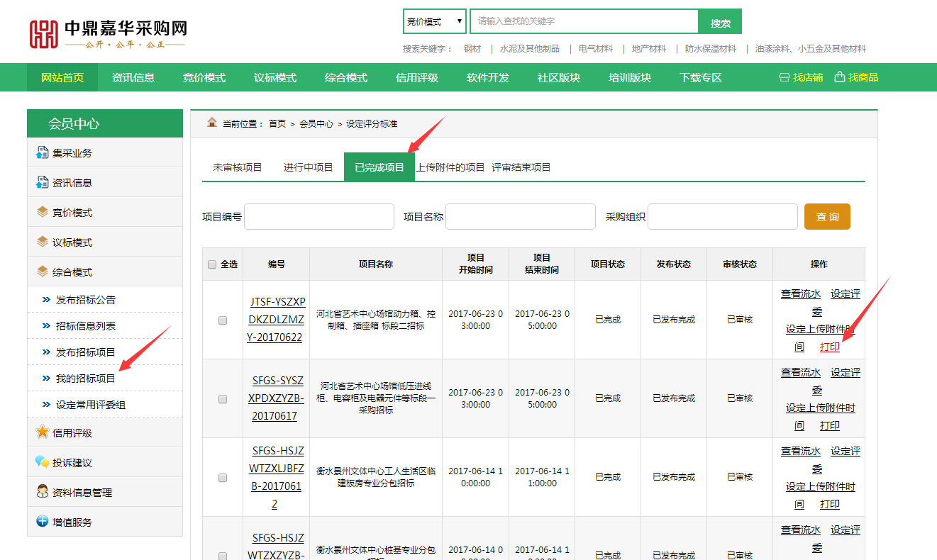The width and height of the screenshot is (937, 560).
Task: Open 信用评级 in the green navigation bar
Action: 417,77
